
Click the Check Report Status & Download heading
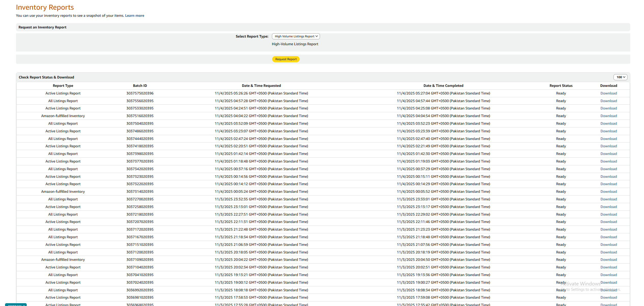coord(46,77)
